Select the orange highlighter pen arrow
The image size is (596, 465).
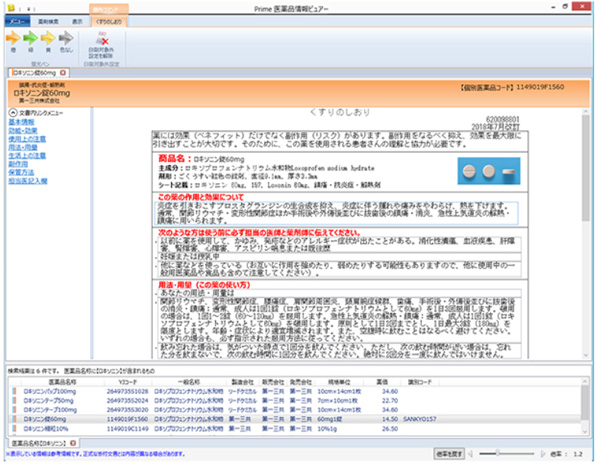[x=13, y=38]
